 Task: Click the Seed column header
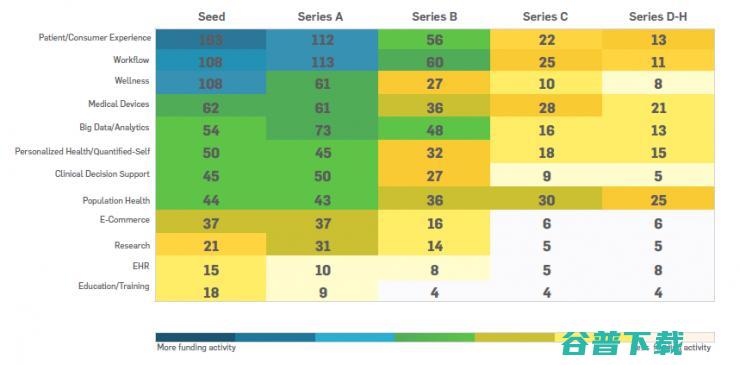[211, 17]
